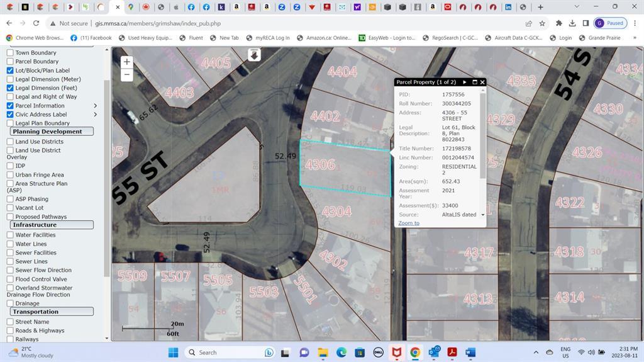Screen dimensions: 644x362
Task: Uncheck Civic Address Label layer
Action: point(10,115)
